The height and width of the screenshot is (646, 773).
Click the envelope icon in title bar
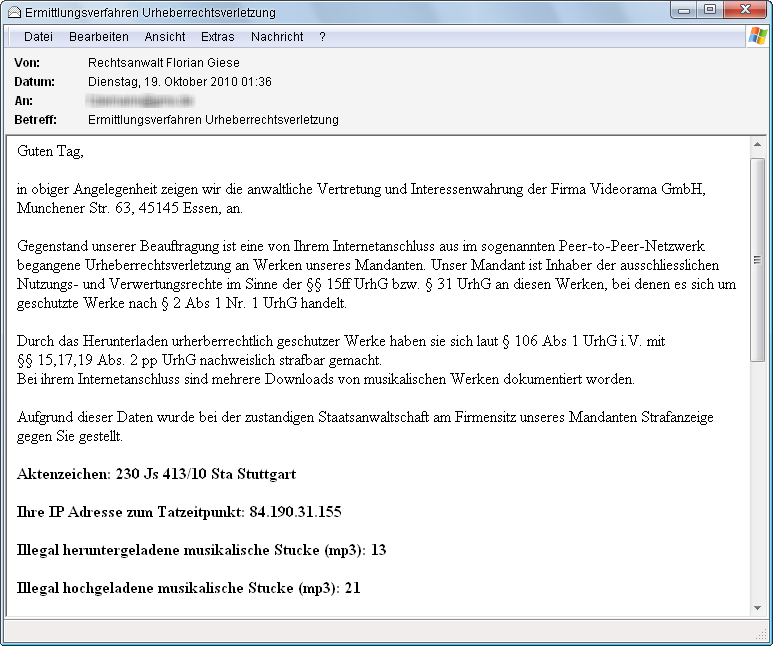click(x=14, y=12)
